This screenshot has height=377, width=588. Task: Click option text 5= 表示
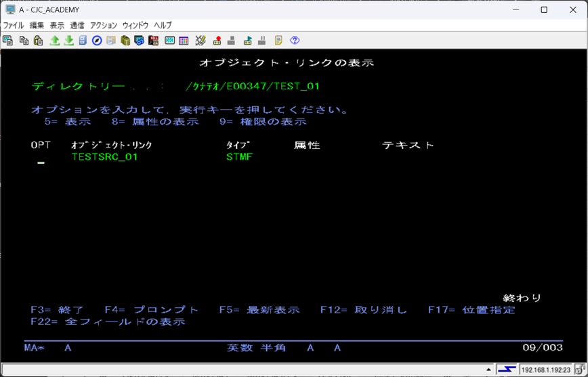[x=68, y=122]
